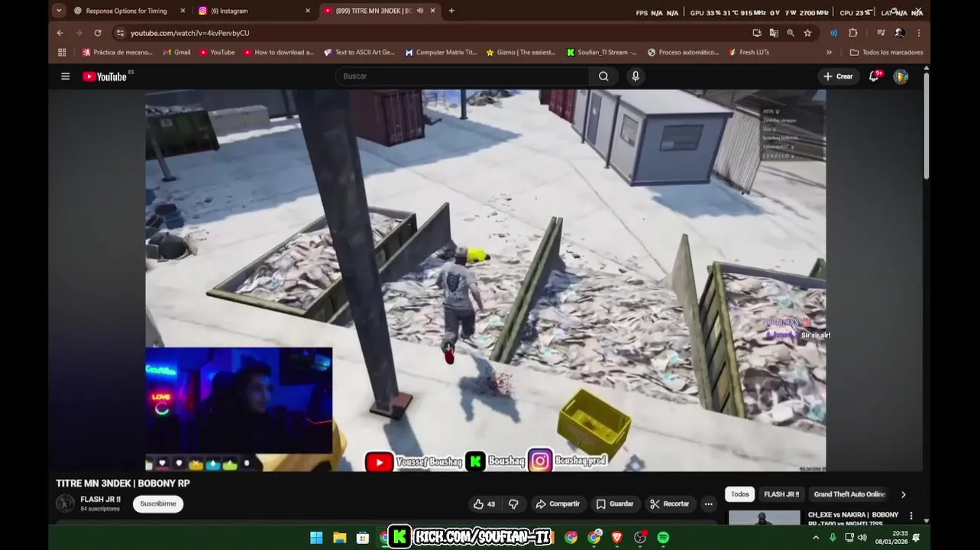Image resolution: width=980 pixels, height=550 pixels.
Task: Open Práctica de mecano bookmark
Action: pos(118,53)
